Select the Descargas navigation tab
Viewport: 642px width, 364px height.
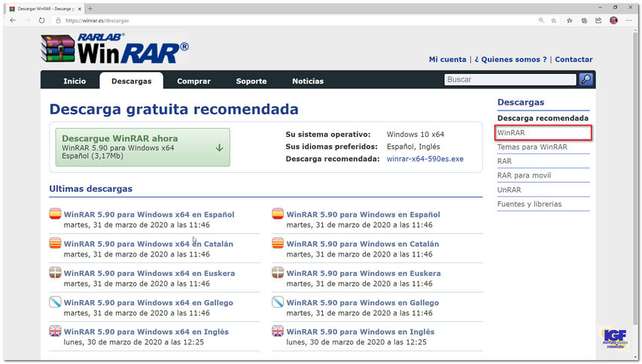(132, 81)
